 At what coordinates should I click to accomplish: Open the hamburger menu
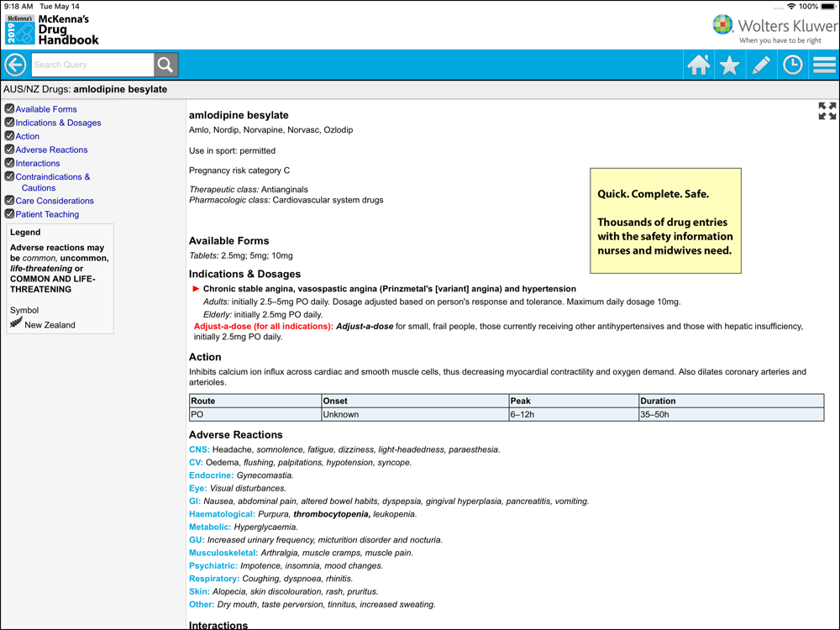pyautogui.click(x=824, y=65)
